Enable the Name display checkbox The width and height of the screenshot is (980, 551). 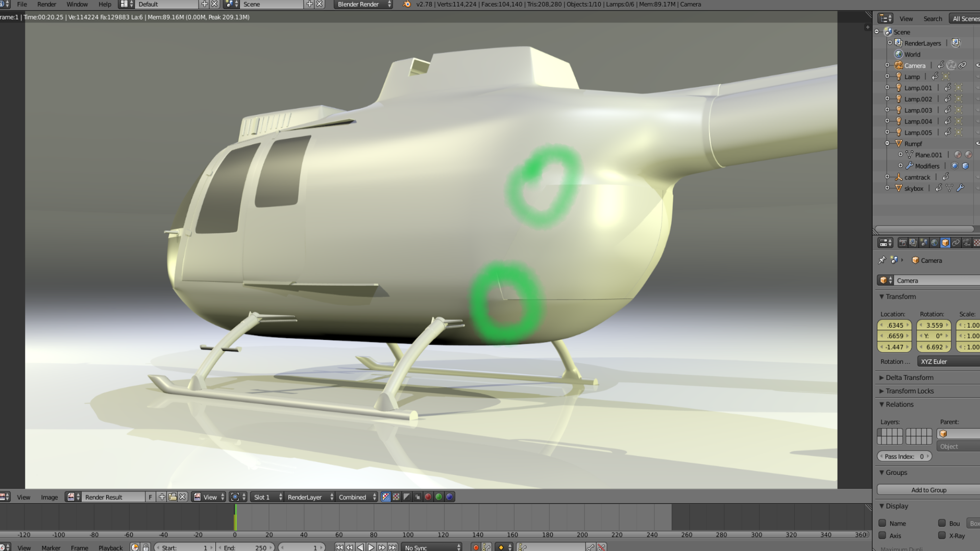[x=882, y=523]
